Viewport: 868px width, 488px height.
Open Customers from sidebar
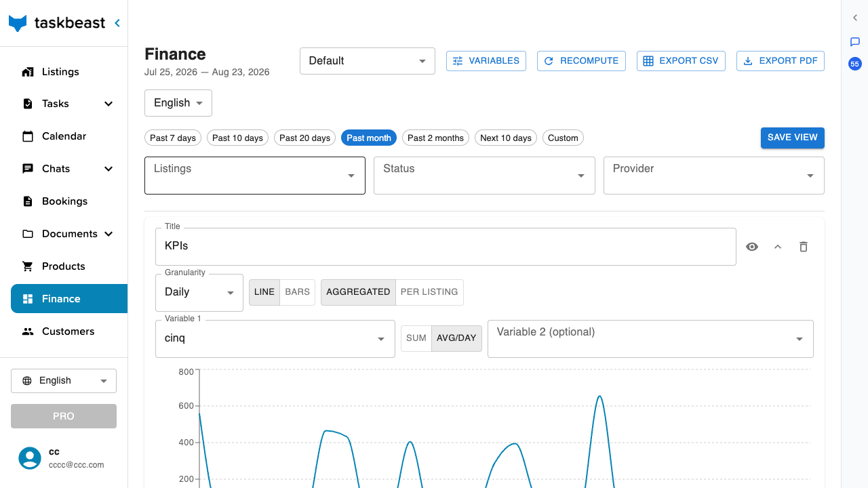[69, 331]
